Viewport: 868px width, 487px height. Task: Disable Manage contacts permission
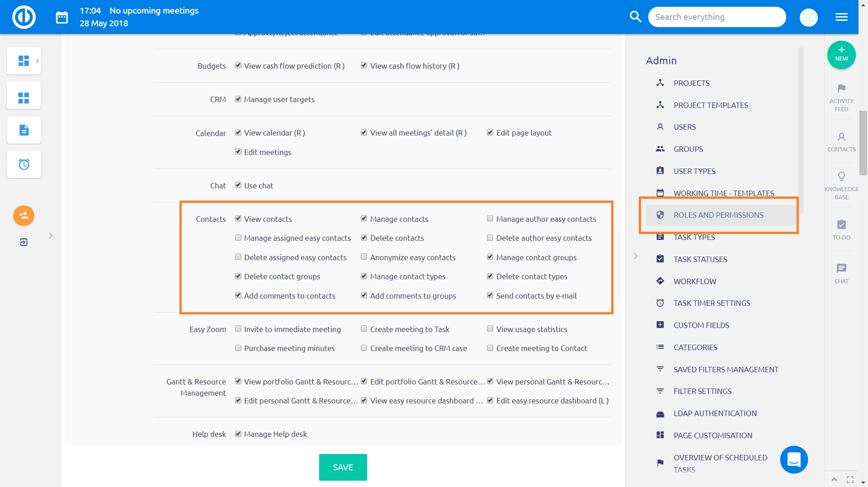[x=364, y=218]
